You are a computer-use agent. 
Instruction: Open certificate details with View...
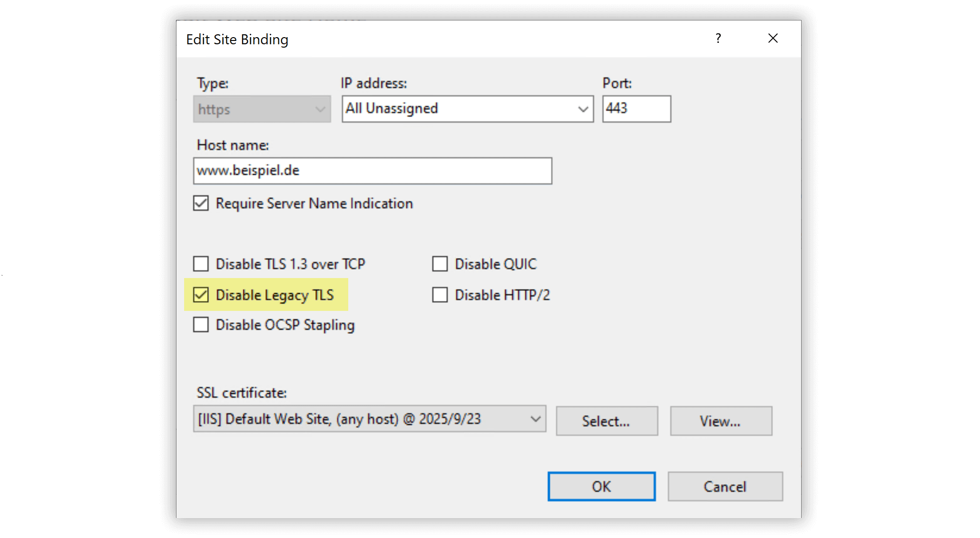tap(721, 421)
